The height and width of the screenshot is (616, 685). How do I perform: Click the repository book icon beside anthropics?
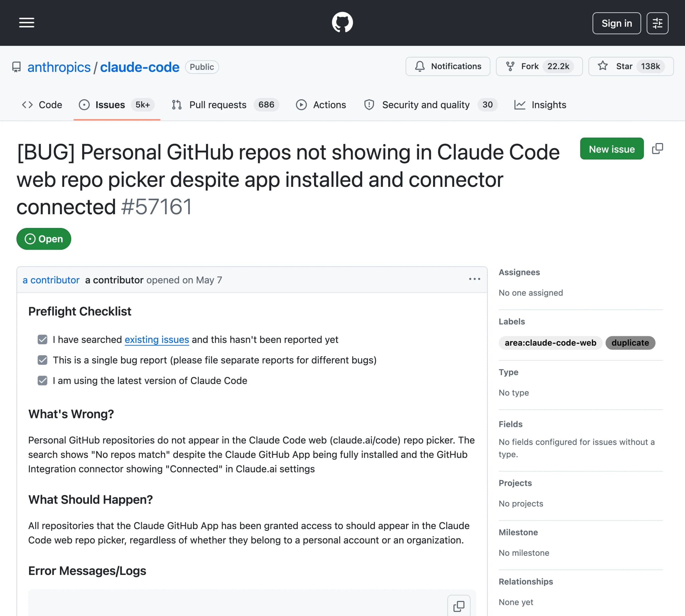(16, 67)
